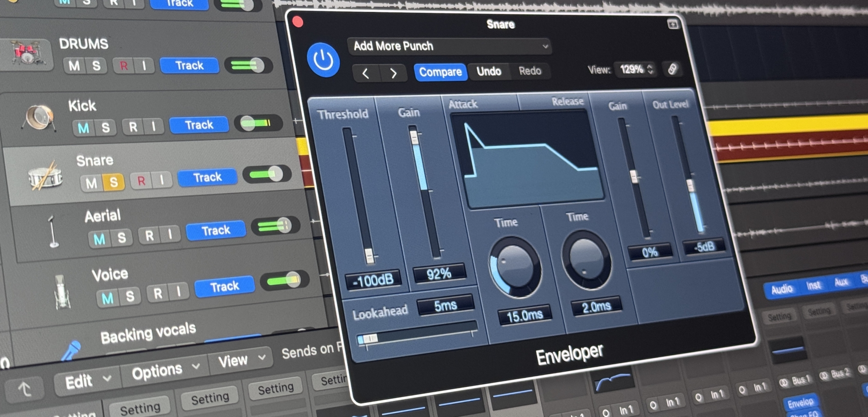This screenshot has height=417, width=868.
Task: Click the -5dB Out Level value field
Action: click(704, 247)
